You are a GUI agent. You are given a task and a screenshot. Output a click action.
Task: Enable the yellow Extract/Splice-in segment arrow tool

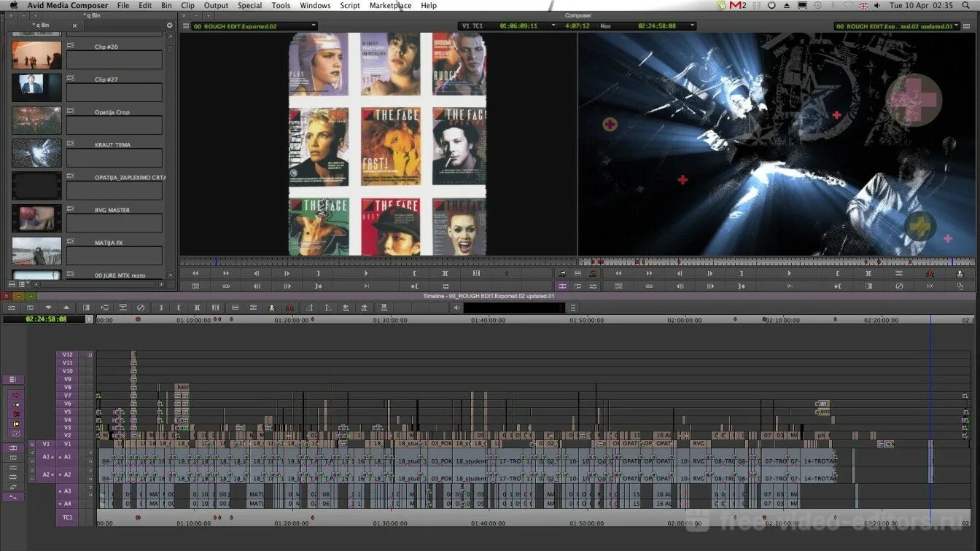tap(16, 405)
